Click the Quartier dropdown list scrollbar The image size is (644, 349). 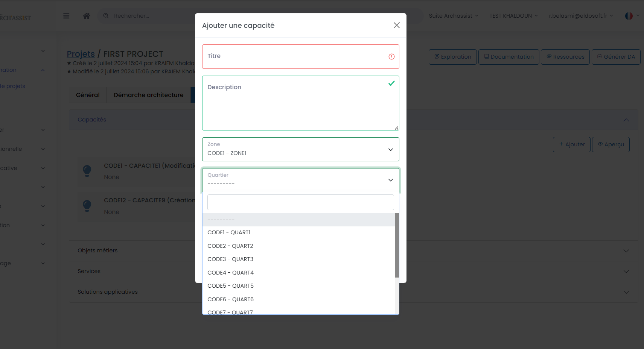396,245
